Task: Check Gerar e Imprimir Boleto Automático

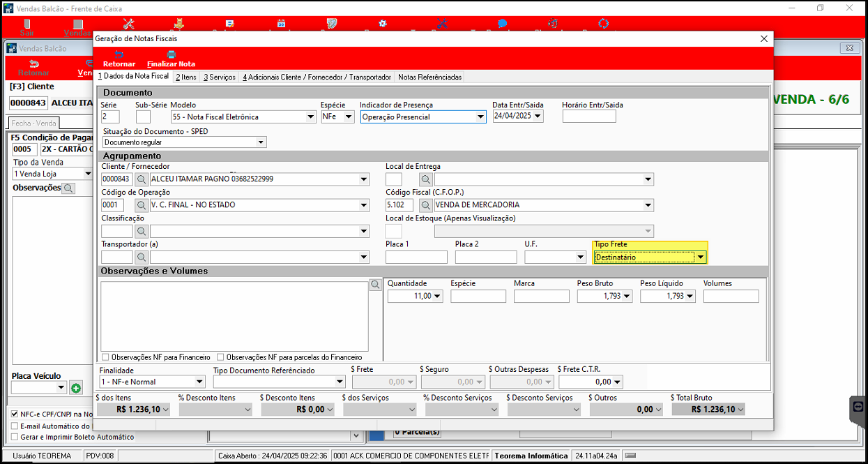Action: click(x=15, y=437)
